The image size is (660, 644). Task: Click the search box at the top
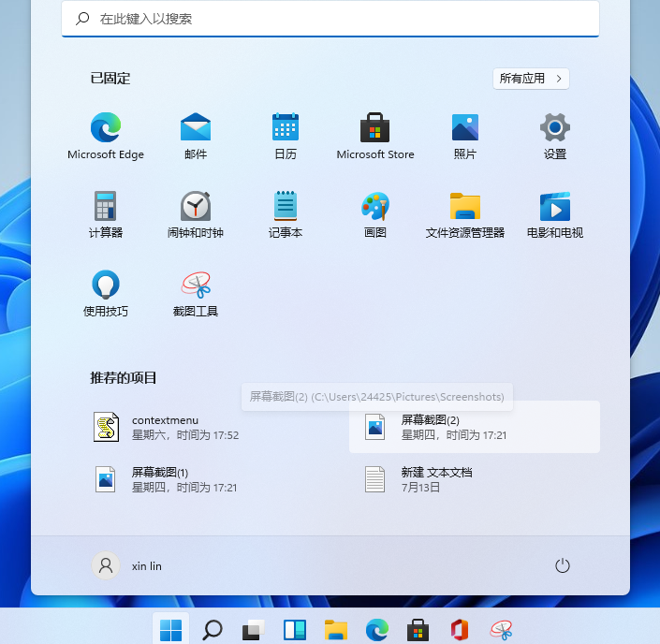[330, 19]
